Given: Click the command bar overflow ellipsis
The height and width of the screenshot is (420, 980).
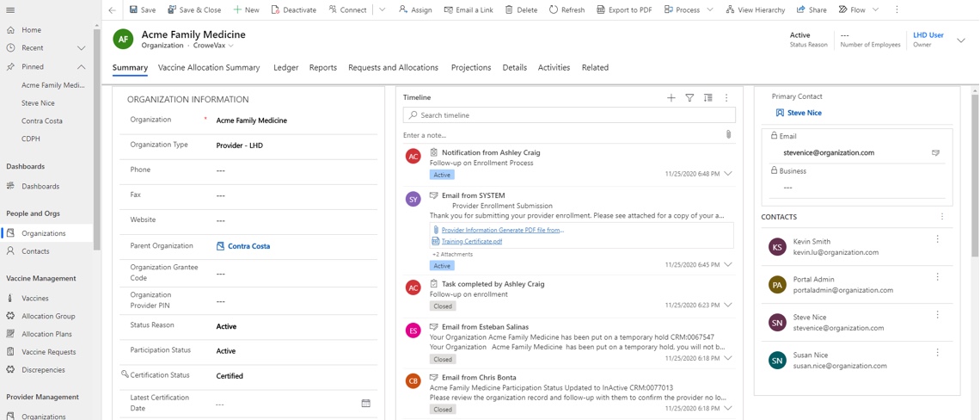Looking at the screenshot, I should click(897, 10).
